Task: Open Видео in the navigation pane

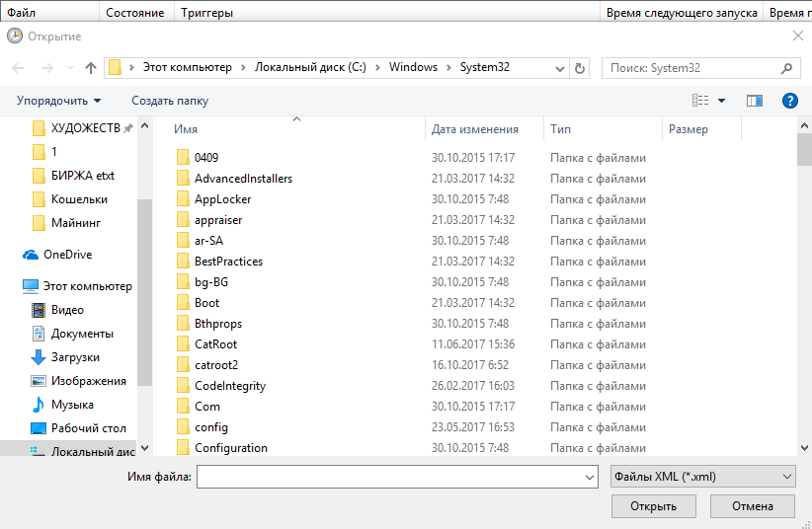Action: [67, 310]
